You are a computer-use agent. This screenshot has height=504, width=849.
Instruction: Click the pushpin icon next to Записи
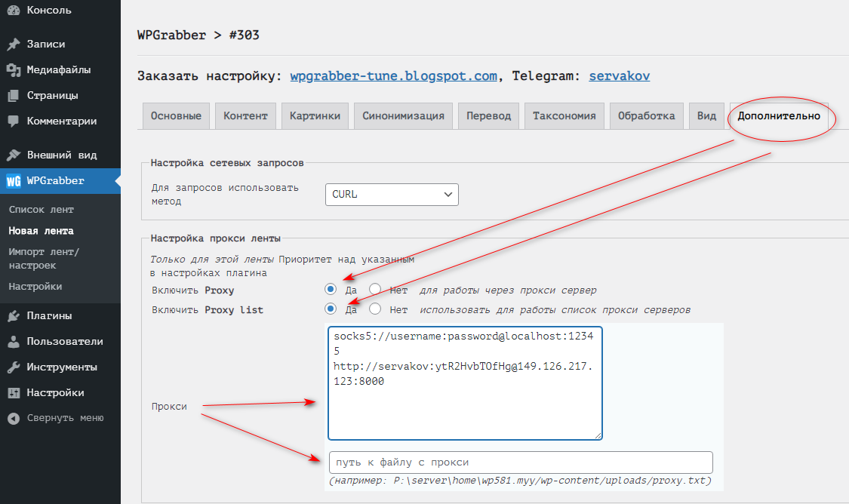click(13, 45)
